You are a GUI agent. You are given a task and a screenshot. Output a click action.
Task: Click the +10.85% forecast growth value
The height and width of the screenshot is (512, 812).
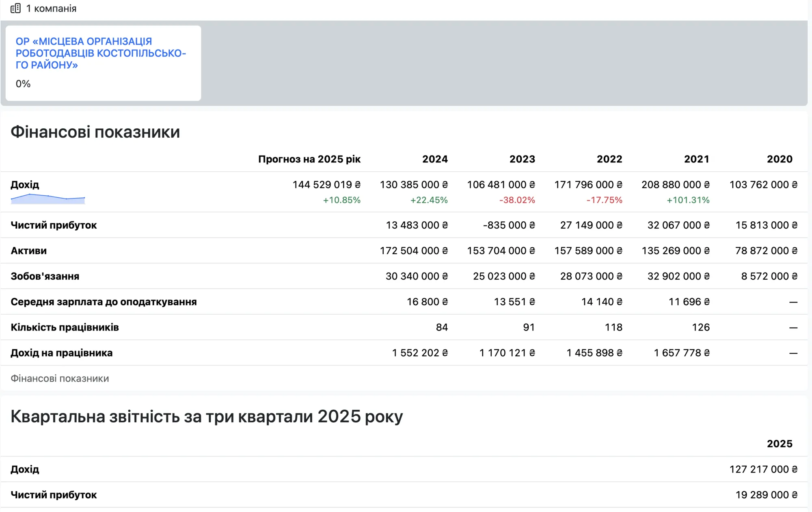[341, 200]
